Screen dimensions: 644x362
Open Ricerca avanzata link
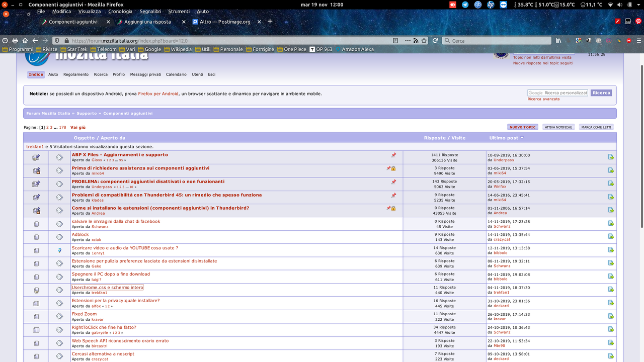(543, 99)
